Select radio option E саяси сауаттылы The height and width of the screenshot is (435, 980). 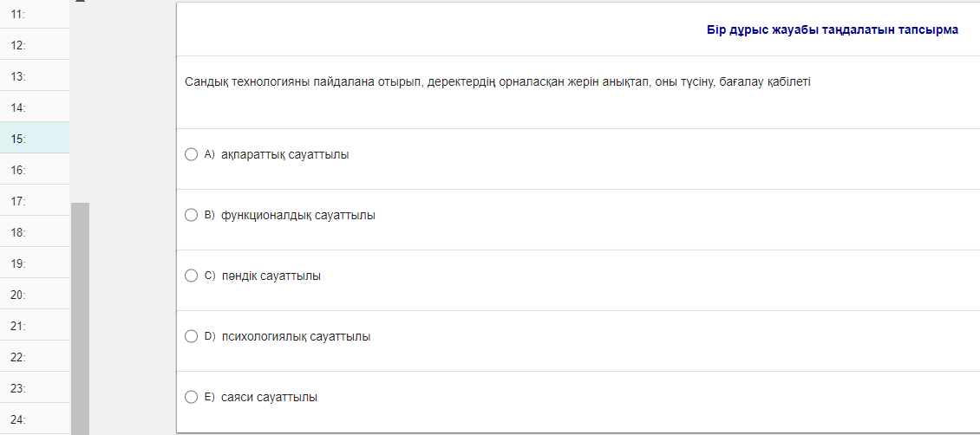click(192, 397)
